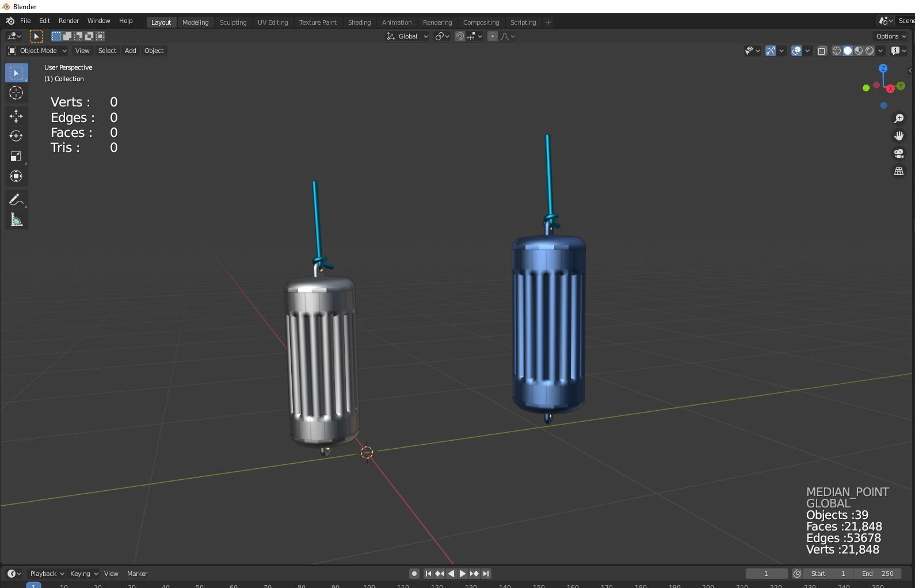Activate the Move tool
Image resolution: width=915 pixels, height=588 pixels.
[x=16, y=116]
